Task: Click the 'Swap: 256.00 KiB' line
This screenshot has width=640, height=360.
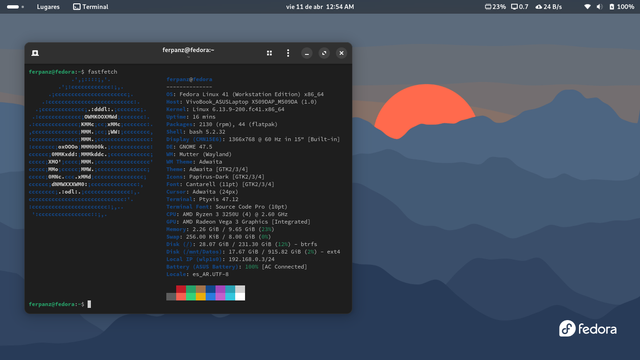Action: (218, 237)
